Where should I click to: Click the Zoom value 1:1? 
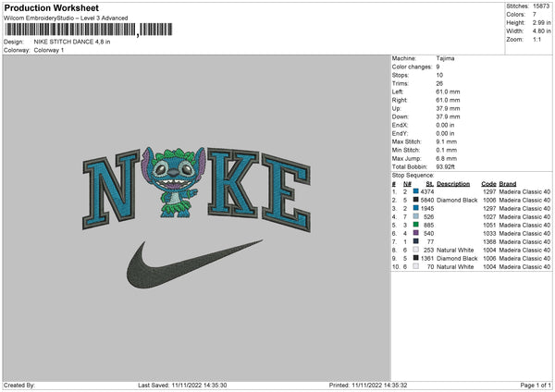tap(536, 39)
